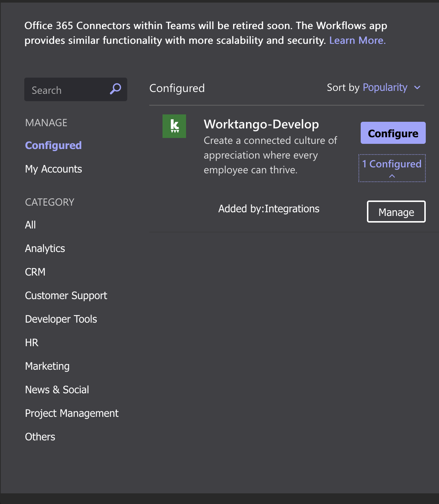Viewport: 439px width, 504px height.
Task: Select the Others category
Action: tap(40, 437)
